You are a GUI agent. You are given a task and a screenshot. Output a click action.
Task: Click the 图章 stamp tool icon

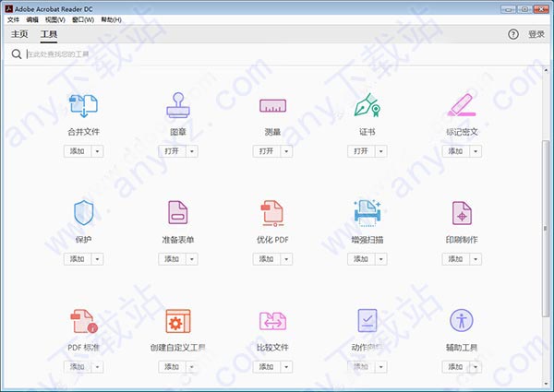178,105
